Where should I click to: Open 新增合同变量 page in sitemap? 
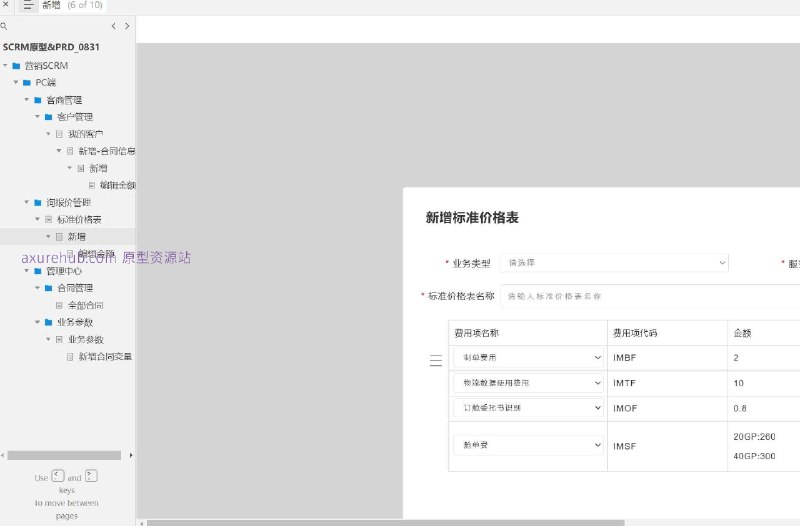point(105,357)
